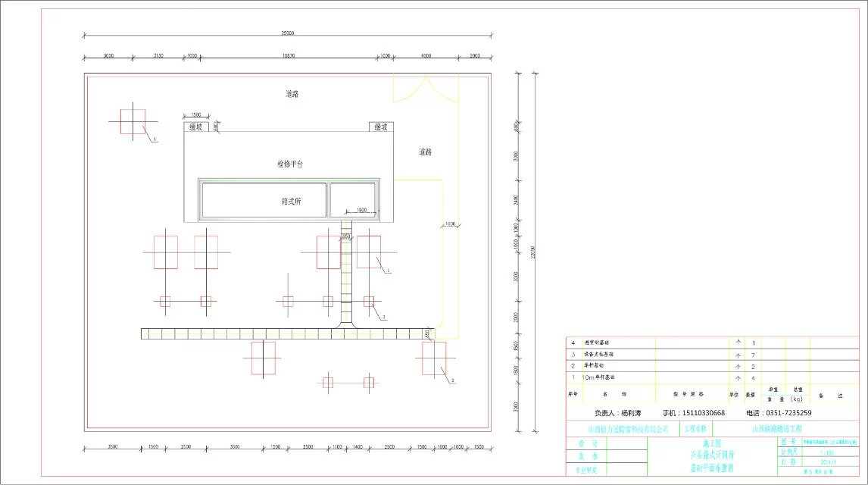Click the left 缓坡 box with 1500 dimension

196,127
